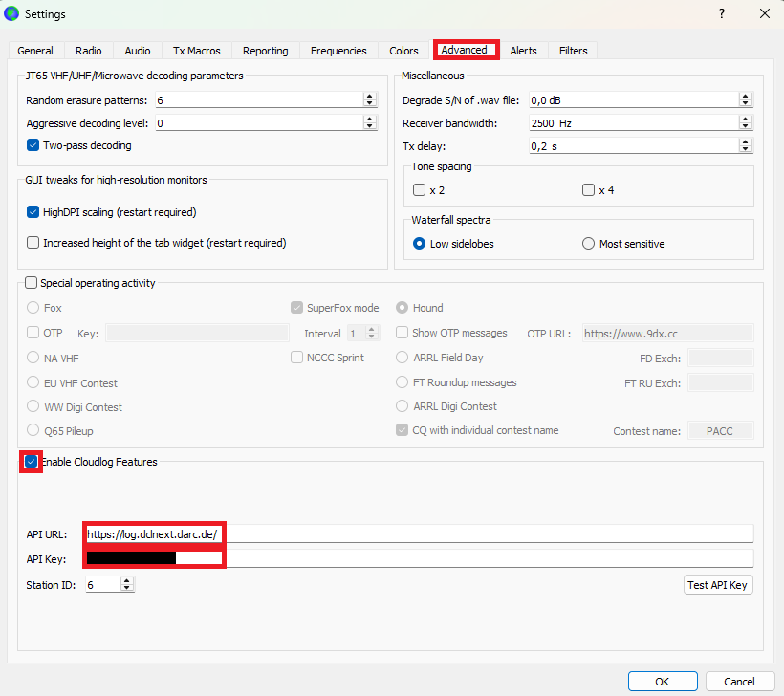Click the Settings window app icon

click(12, 13)
